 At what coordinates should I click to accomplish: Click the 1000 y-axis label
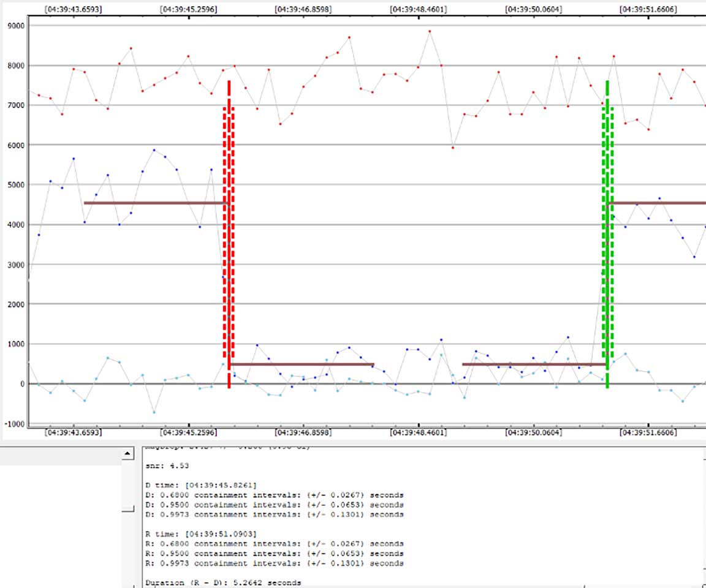coord(16,345)
